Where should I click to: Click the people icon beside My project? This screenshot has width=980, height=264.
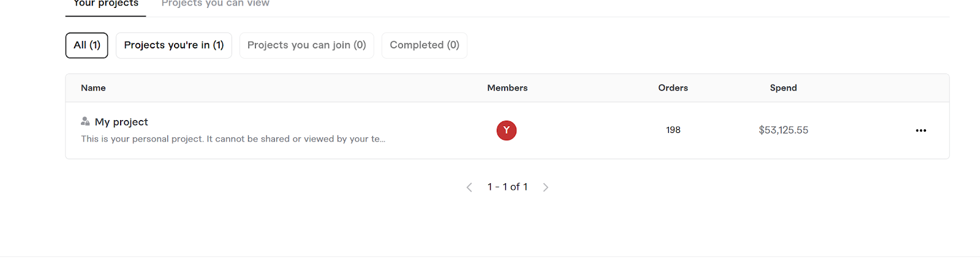pyautogui.click(x=85, y=121)
